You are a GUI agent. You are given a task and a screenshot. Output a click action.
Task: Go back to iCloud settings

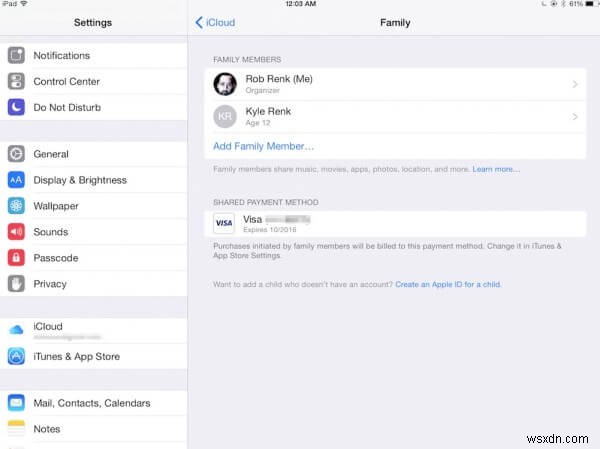(x=215, y=23)
